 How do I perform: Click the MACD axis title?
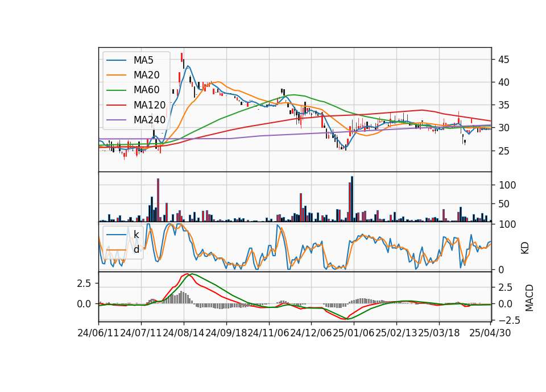(x=530, y=298)
